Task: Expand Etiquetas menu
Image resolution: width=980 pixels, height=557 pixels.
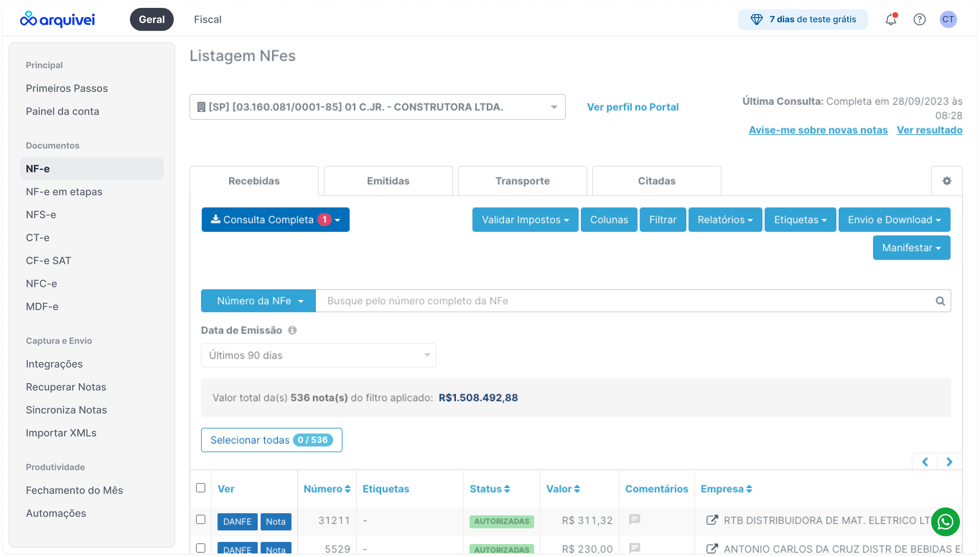Action: tap(800, 220)
